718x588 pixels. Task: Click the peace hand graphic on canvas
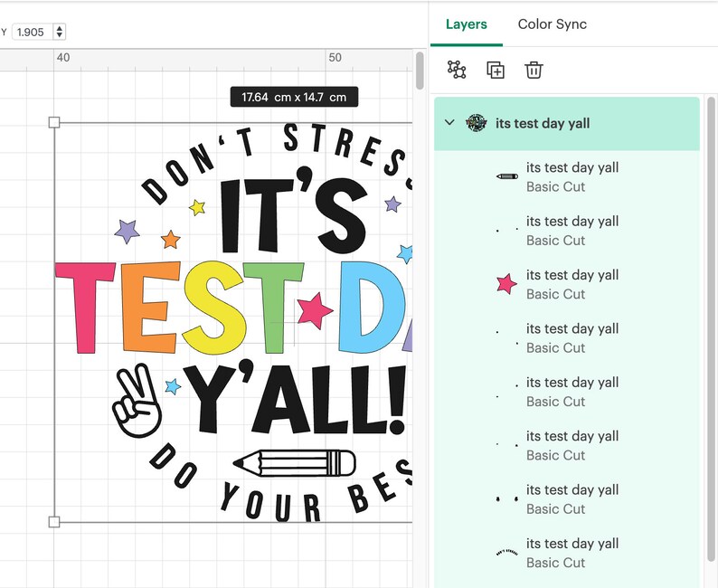[x=137, y=400]
